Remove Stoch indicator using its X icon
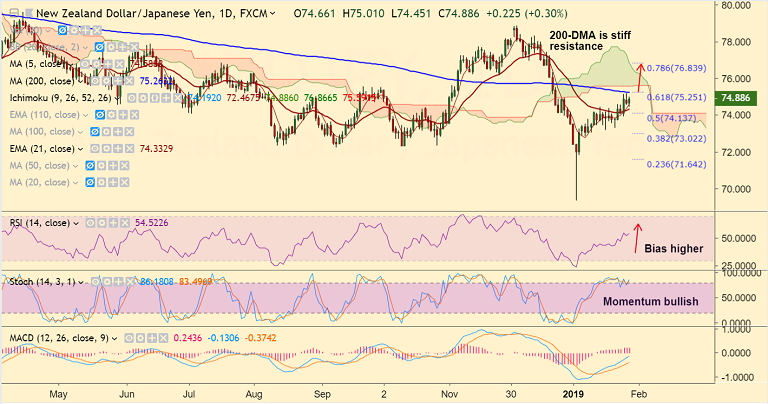The height and width of the screenshot is (404, 768). point(130,282)
